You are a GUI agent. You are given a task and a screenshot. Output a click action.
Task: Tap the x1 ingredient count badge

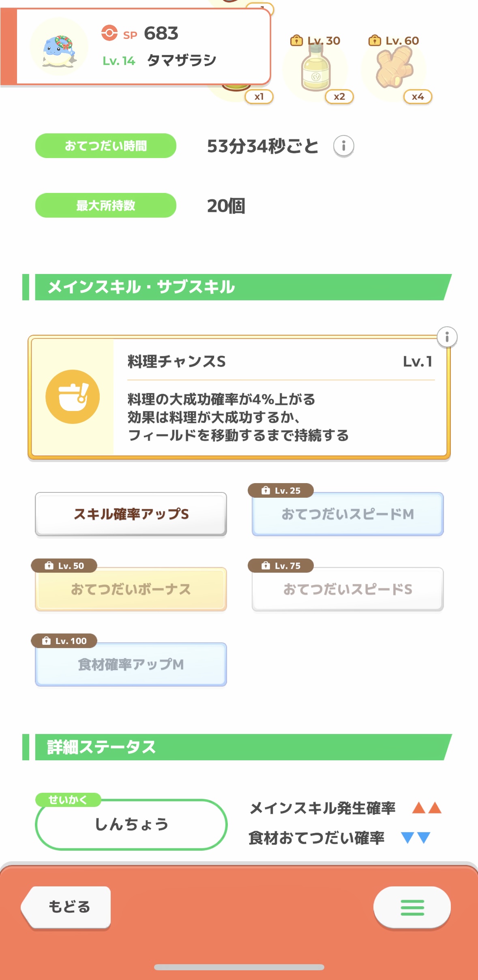pos(259,96)
